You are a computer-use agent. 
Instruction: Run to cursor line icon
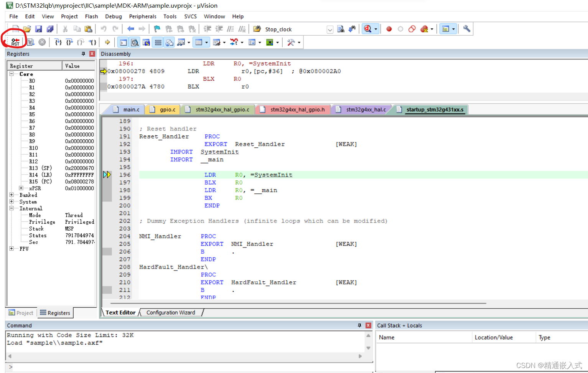point(92,42)
